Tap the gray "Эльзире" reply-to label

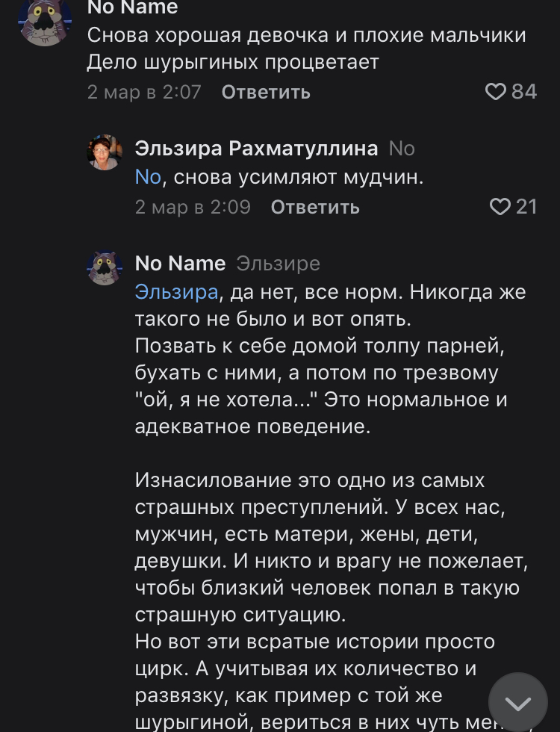pyautogui.click(x=278, y=264)
